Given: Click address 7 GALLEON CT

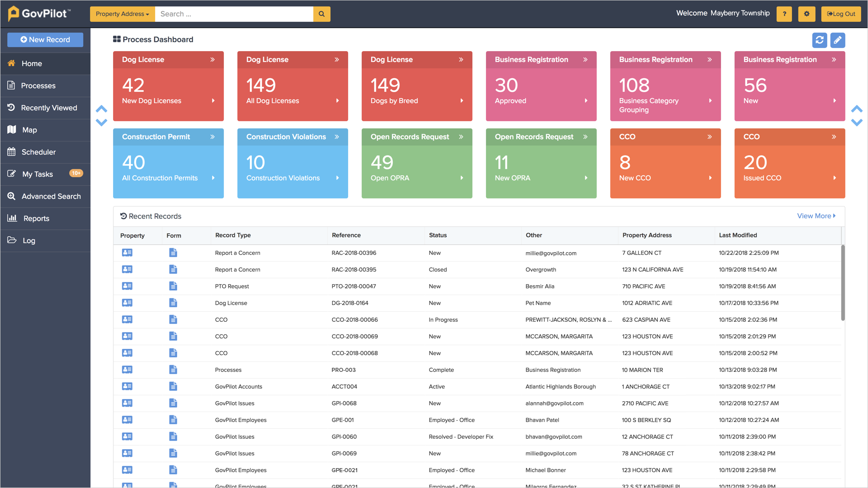Looking at the screenshot, I should point(642,253).
